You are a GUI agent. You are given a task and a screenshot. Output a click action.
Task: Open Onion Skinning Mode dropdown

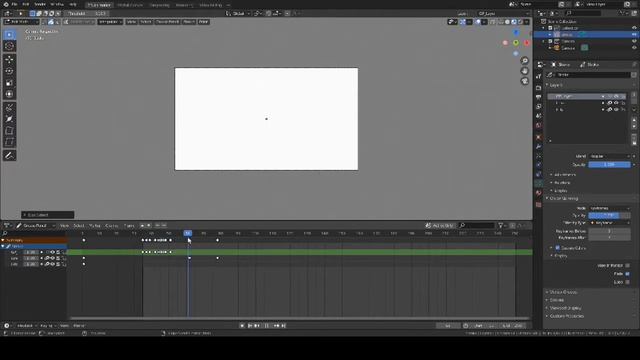click(x=609, y=208)
